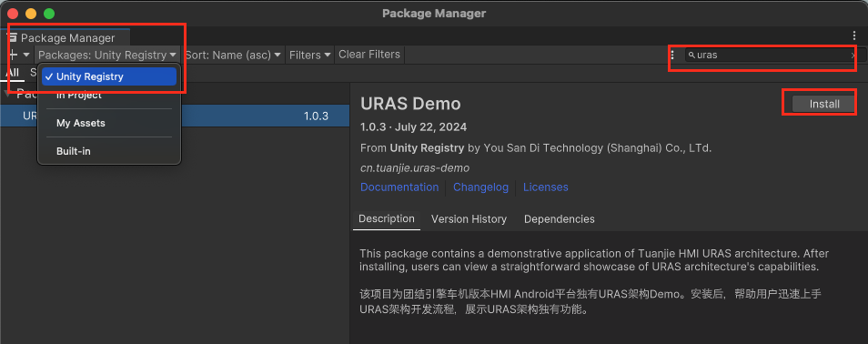This screenshot has width=868, height=344.
Task: Switch to the Version History tab
Action: [469, 219]
